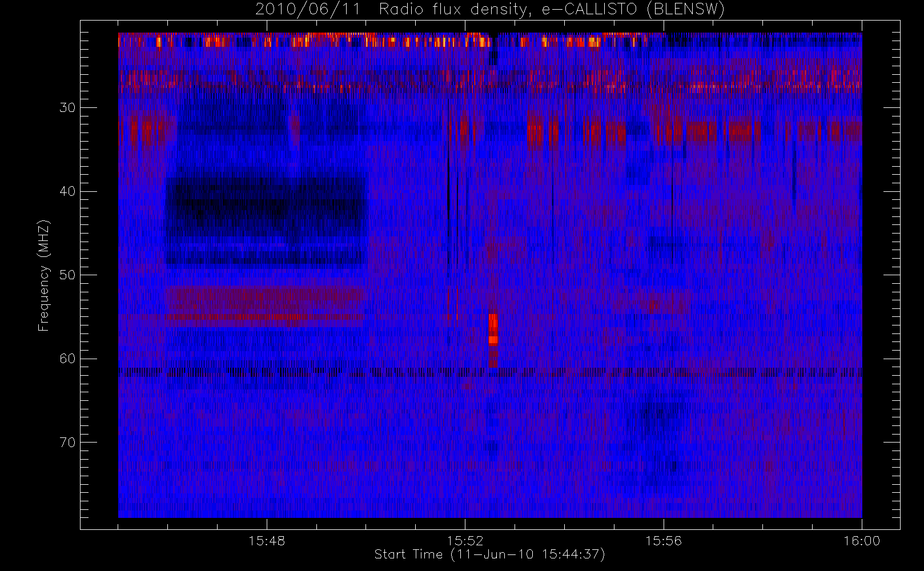Click the 30 frequency tick label

pyautogui.click(x=67, y=107)
